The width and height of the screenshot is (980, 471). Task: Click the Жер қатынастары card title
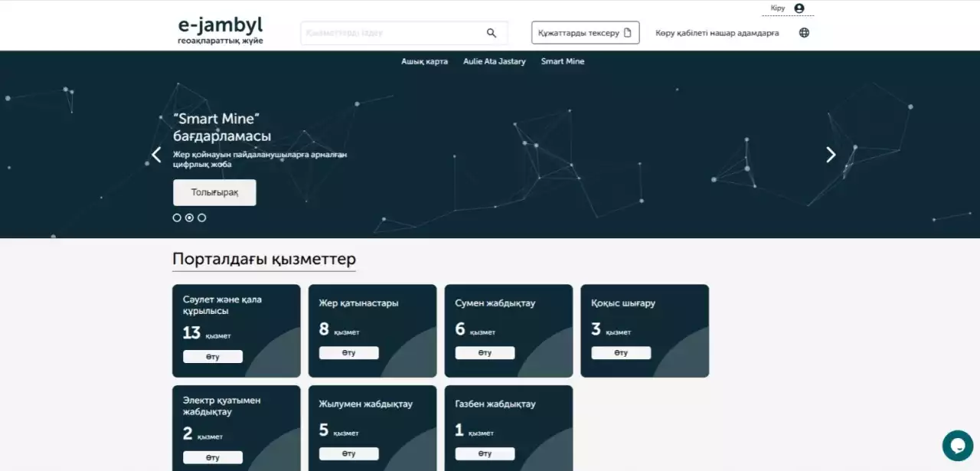pos(358,303)
